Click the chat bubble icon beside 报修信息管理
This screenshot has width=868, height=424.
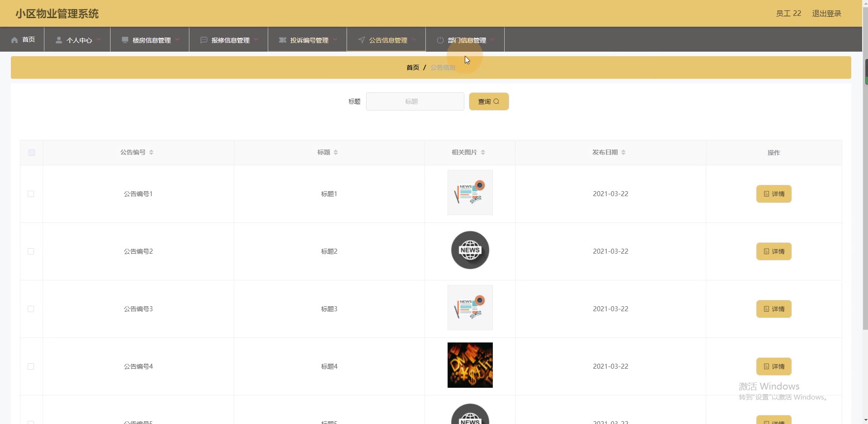click(204, 40)
